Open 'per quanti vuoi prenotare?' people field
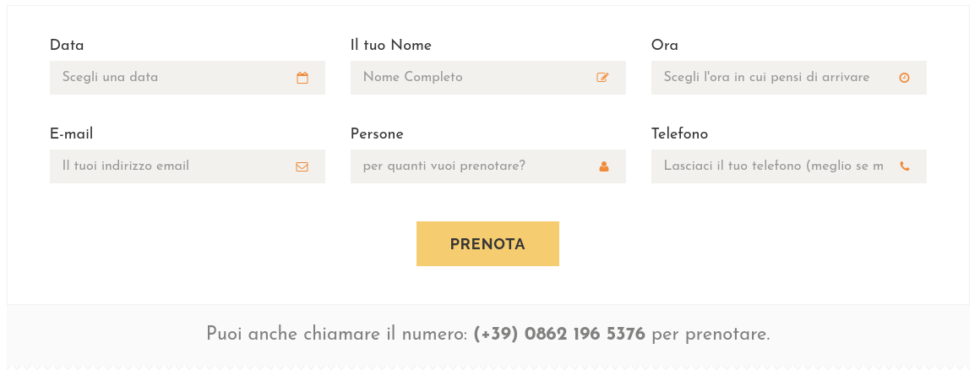Image resolution: width=980 pixels, height=376 pixels. point(488,166)
